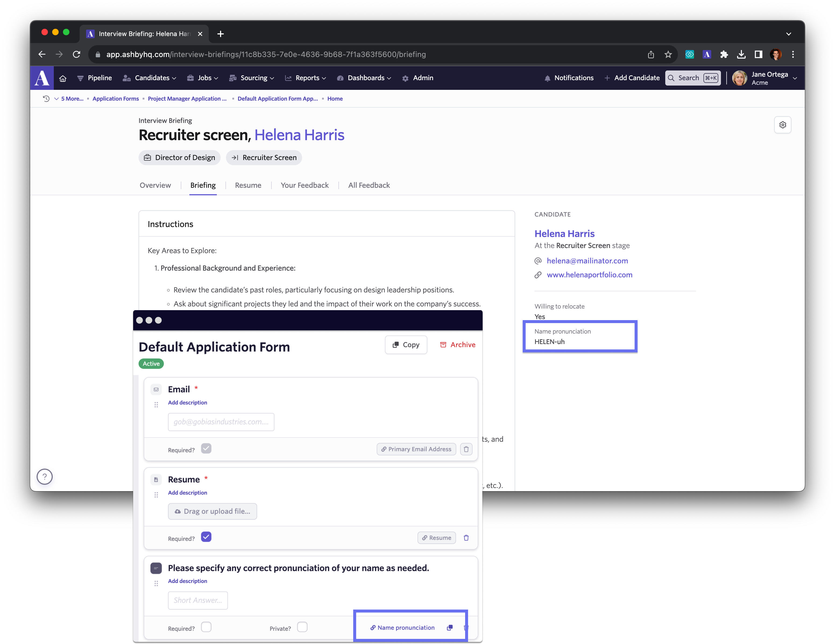Click the help question mark icon
The height and width of the screenshot is (644, 835).
[45, 476]
